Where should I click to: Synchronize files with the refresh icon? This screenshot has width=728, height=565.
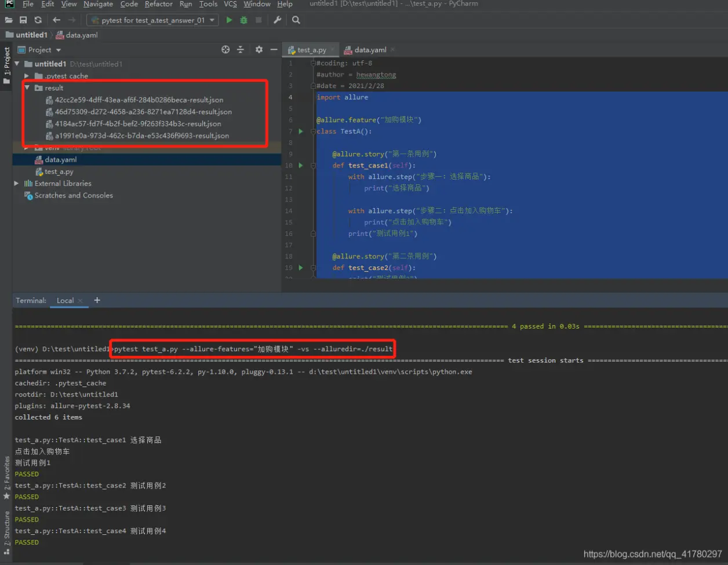pyautogui.click(x=38, y=20)
